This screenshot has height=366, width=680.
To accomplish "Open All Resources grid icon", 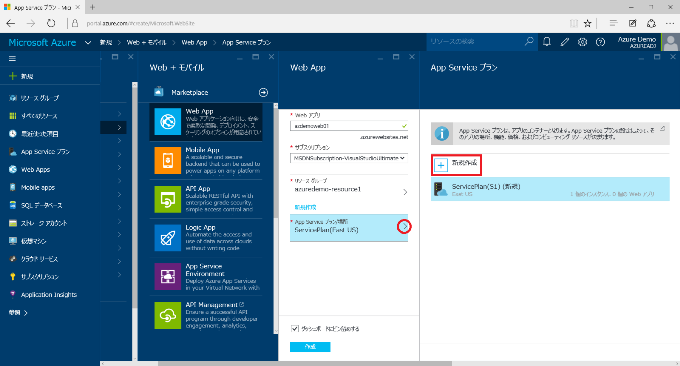I will pyautogui.click(x=13, y=116).
